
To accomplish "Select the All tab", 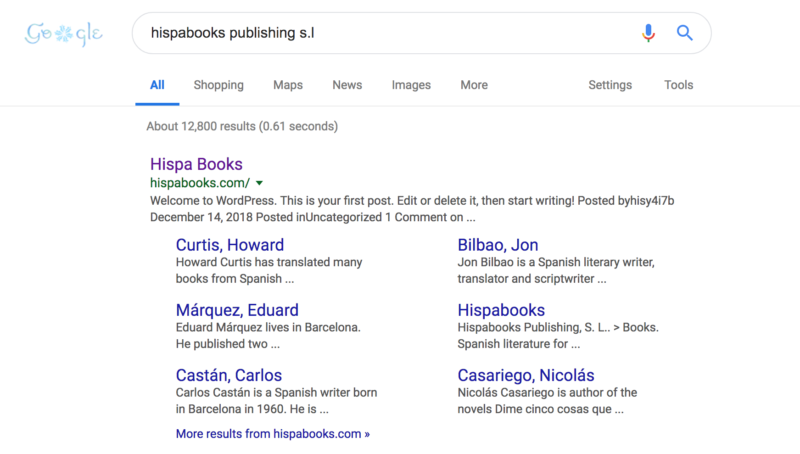I will point(157,85).
